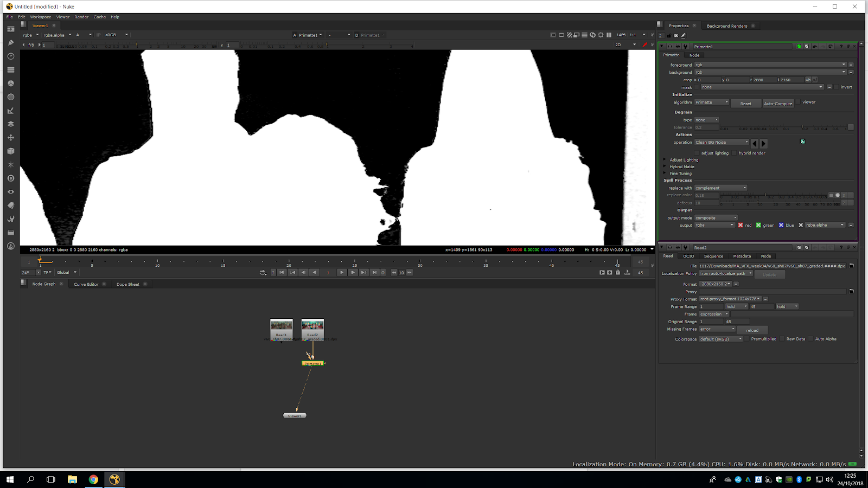Toggle the red output channel checkbox
The height and width of the screenshot is (488, 868).
coord(740,225)
